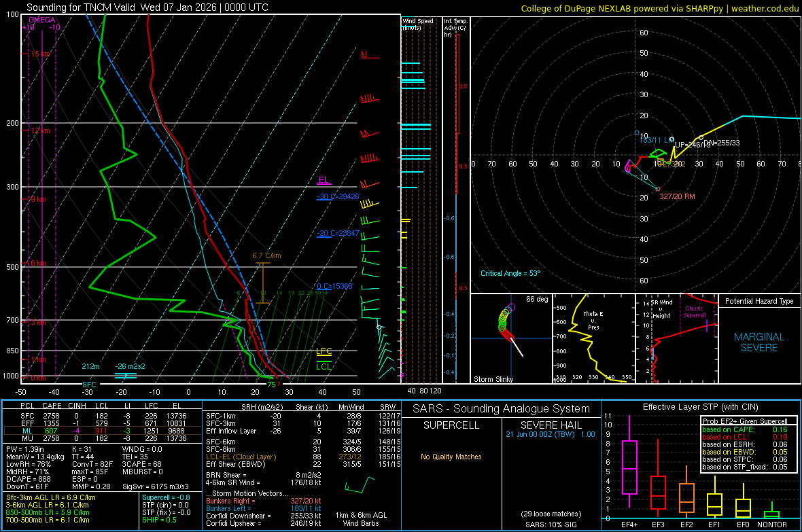The width and height of the screenshot is (802, 532).
Task: Click the 212m inflow base value
Action: [90, 366]
